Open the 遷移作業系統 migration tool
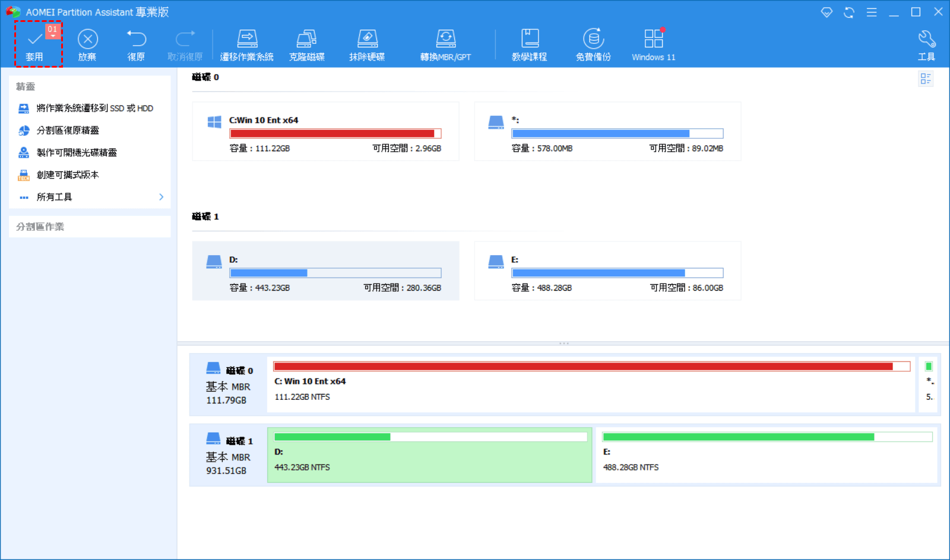 click(x=247, y=45)
